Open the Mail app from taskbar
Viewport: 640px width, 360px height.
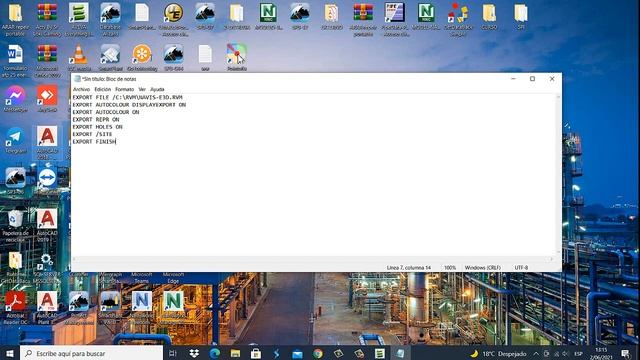point(297,353)
